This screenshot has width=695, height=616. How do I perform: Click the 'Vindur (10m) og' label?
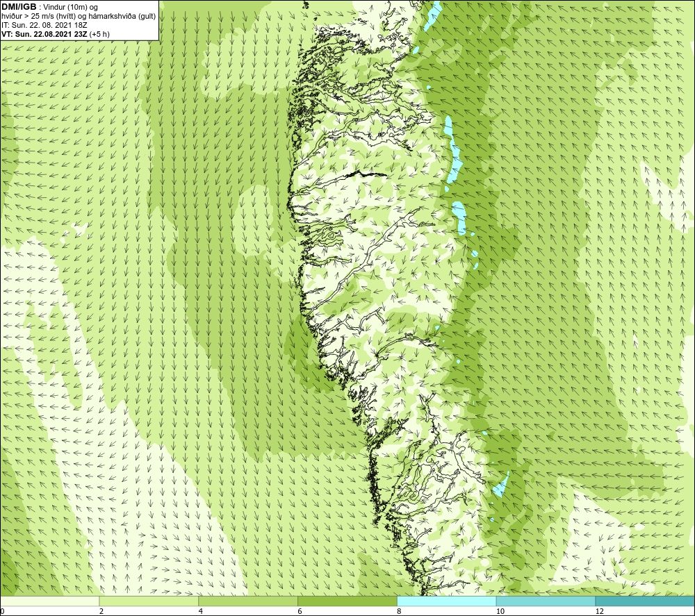click(x=70, y=8)
